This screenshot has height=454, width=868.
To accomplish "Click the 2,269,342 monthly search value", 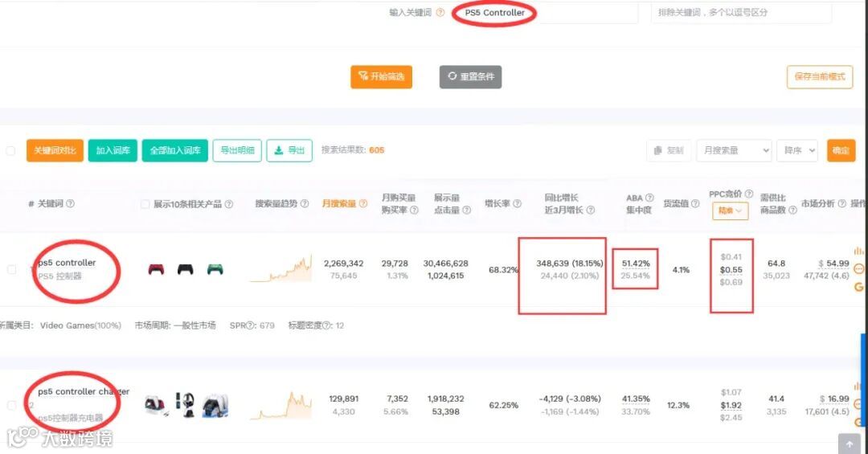I will [344, 263].
